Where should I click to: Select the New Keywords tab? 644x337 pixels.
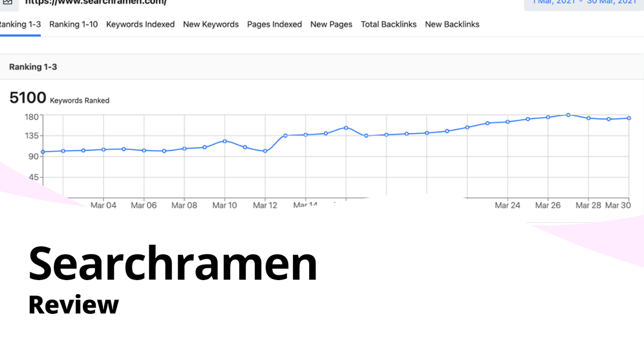click(211, 24)
